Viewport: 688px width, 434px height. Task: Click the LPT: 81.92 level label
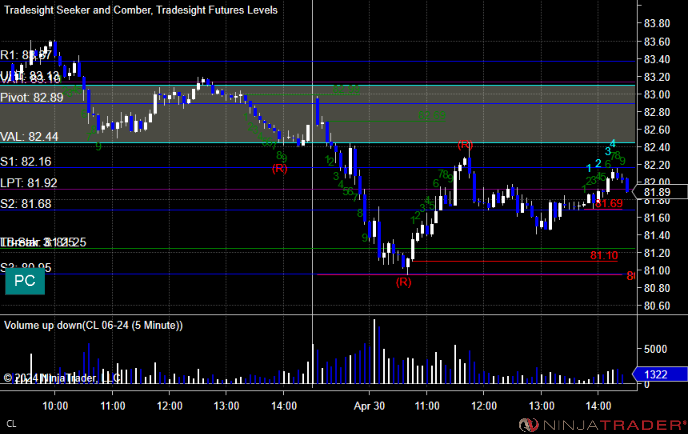coord(29,183)
